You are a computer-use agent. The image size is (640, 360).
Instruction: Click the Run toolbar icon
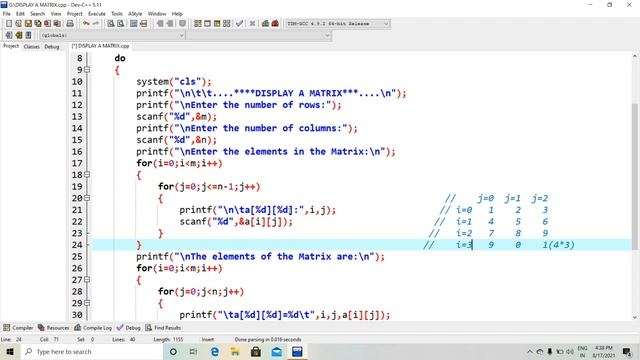207,24
